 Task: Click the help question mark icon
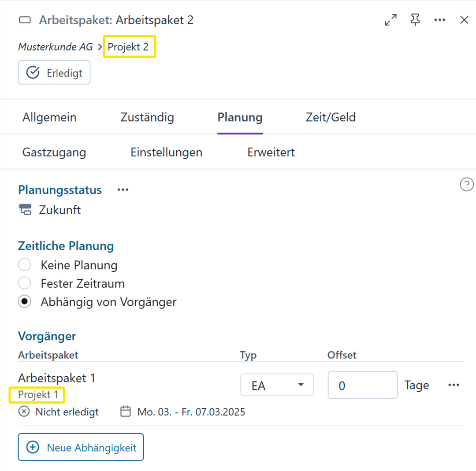pyautogui.click(x=466, y=185)
